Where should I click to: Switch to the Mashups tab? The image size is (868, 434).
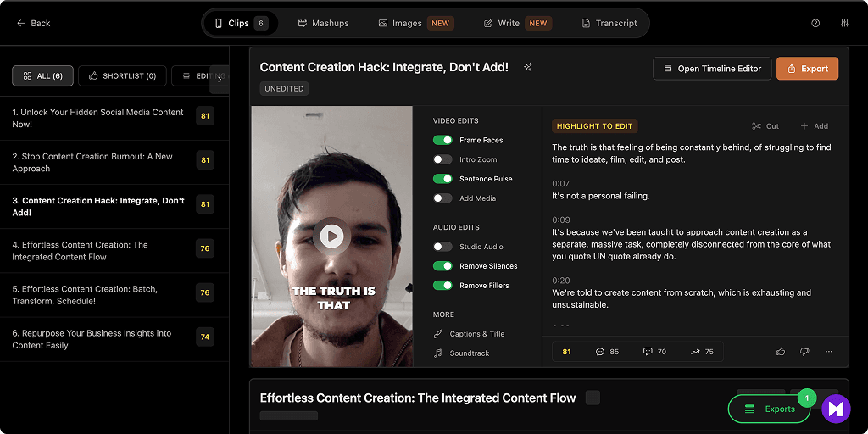tap(323, 23)
